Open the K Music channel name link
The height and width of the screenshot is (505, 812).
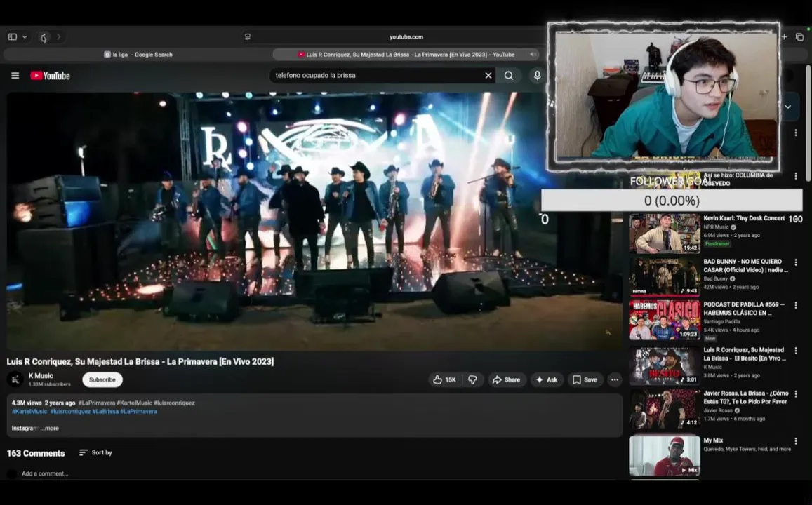pyautogui.click(x=41, y=376)
